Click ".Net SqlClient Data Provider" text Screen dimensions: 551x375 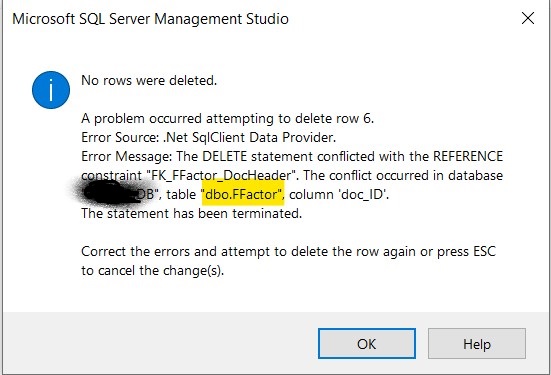pyautogui.click(x=249, y=137)
